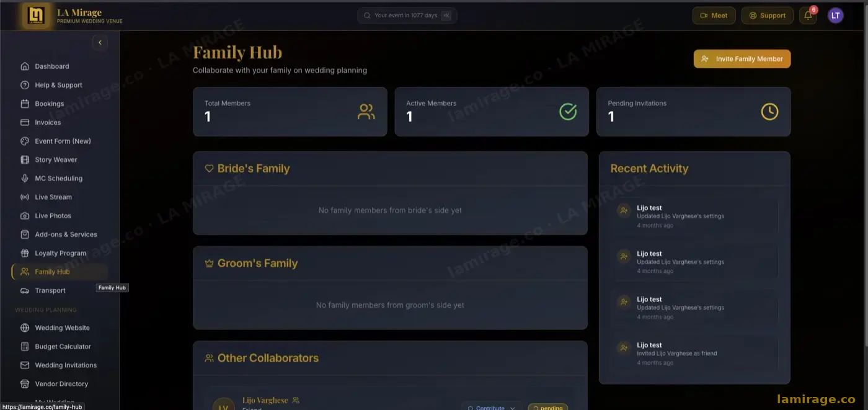Viewport: 868px width, 410px height.
Task: Click "No family members from bride's side yet"
Action: (390, 210)
